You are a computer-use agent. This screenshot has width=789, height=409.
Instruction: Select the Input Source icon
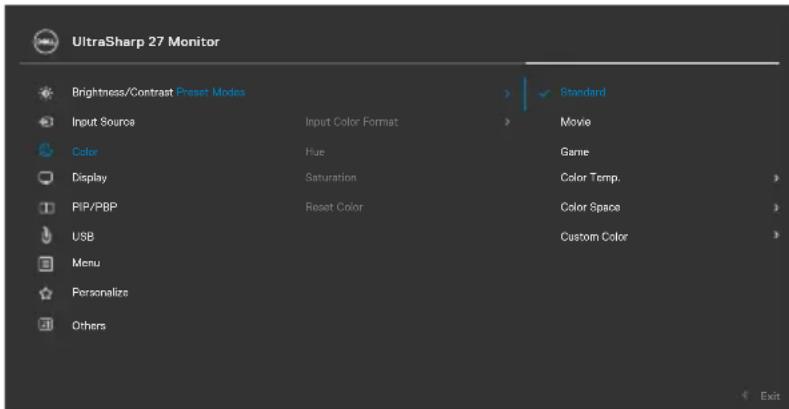point(46,122)
